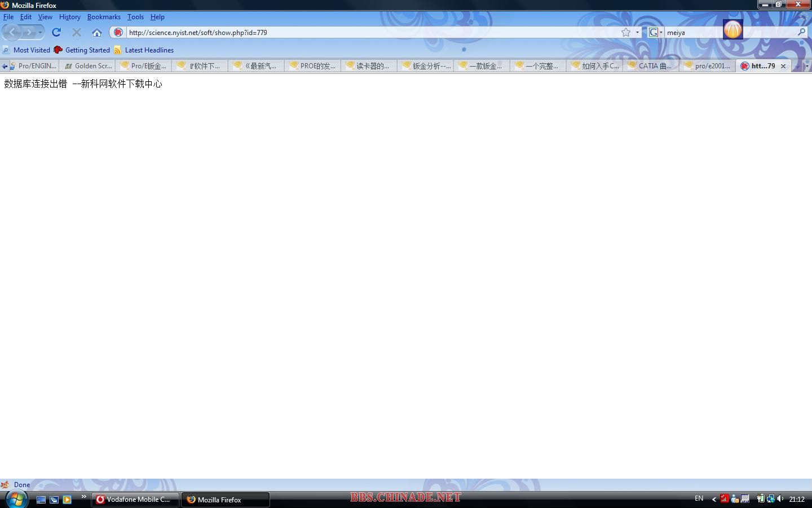Viewport: 812px width, 508px height.
Task: Switch to the CATIA 曲... tab
Action: tap(651, 66)
